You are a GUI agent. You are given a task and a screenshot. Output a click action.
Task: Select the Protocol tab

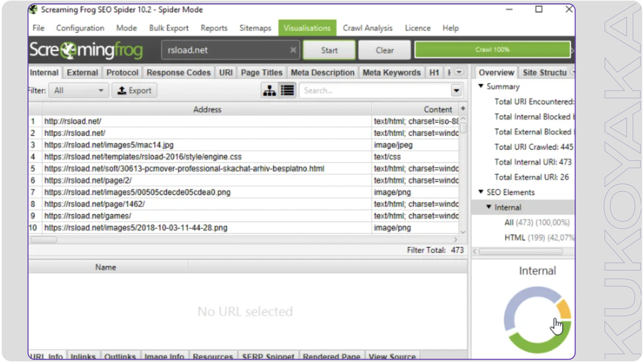pos(122,72)
